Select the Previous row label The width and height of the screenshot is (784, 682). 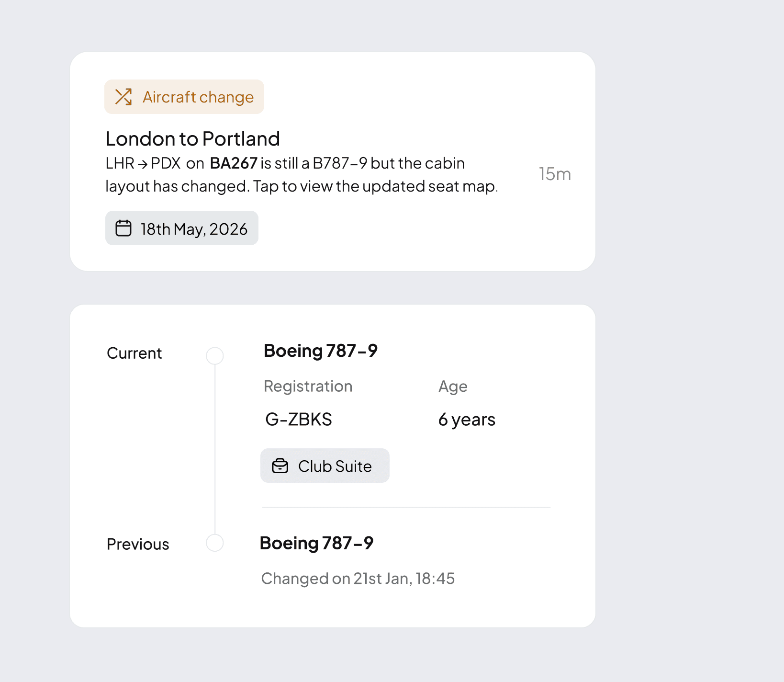click(138, 545)
